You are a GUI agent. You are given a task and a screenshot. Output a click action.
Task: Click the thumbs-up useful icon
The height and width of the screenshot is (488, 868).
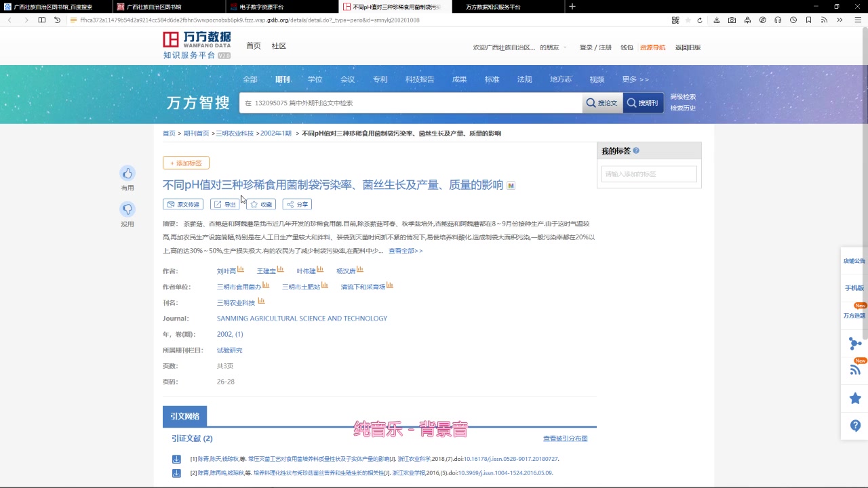click(127, 174)
